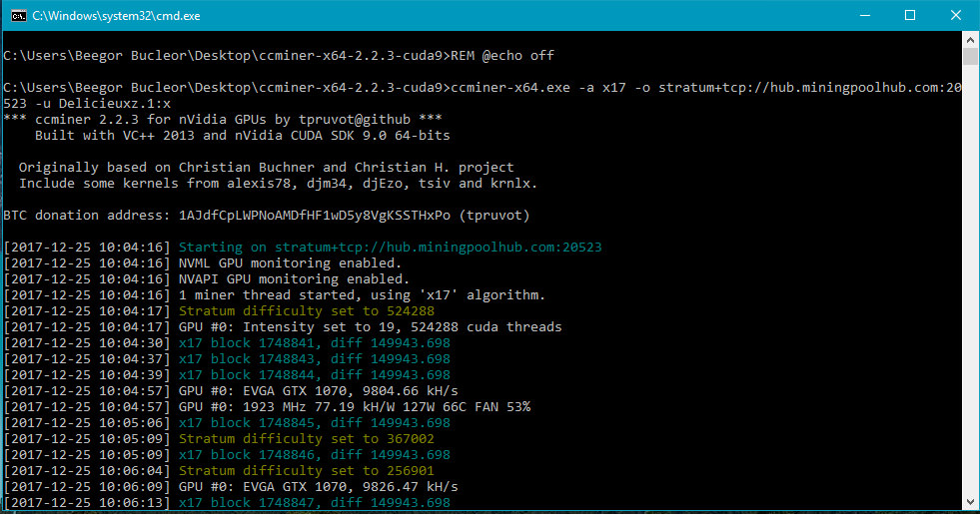This screenshot has width=980, height=514.
Task: Click the 'ccminer-x64.exe -a x17' command
Action: point(538,88)
